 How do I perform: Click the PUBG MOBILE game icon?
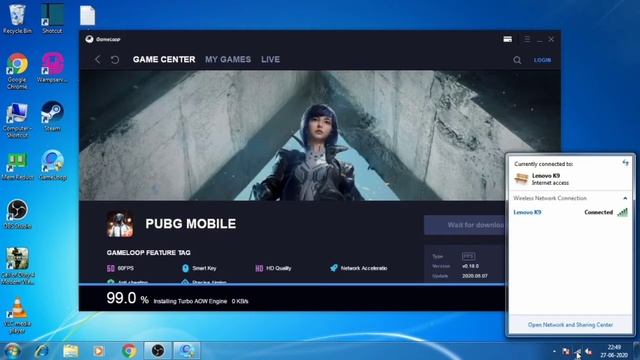pyautogui.click(x=120, y=224)
